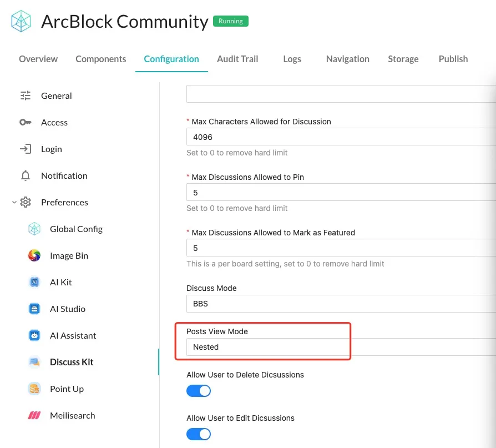Click the Notification bell icon
Viewport: 496px width, 448px height.
(26, 175)
